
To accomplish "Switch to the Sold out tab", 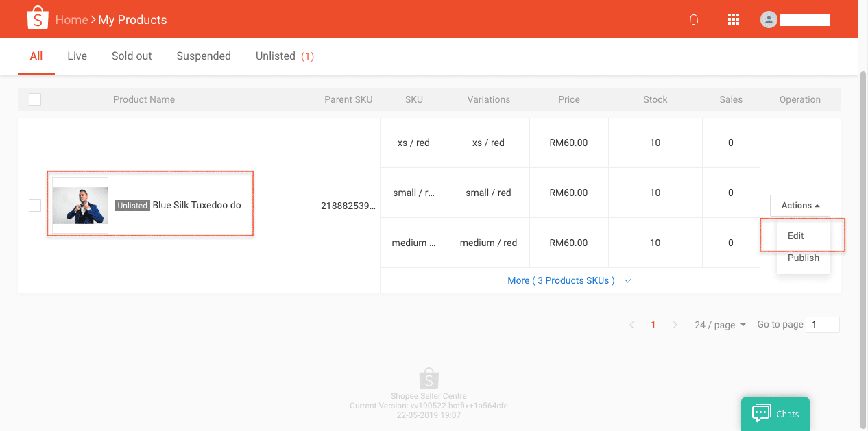I will (x=132, y=56).
